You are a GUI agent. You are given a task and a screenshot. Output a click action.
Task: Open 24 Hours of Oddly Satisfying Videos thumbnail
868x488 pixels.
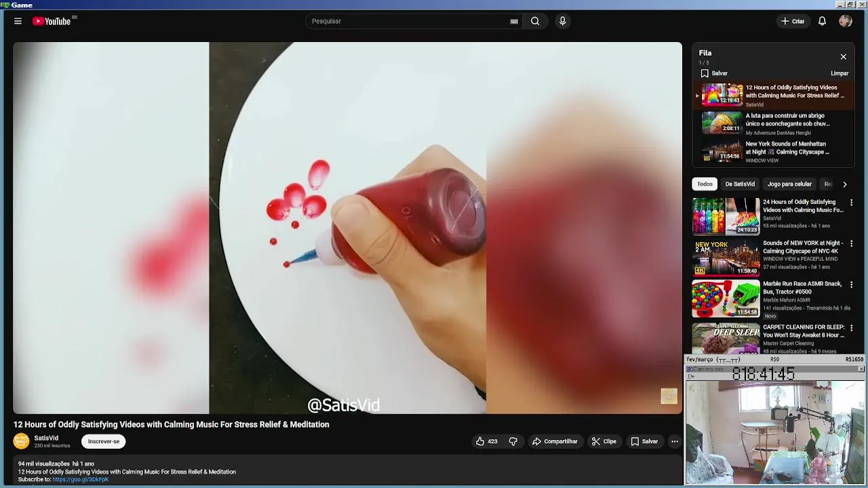tap(726, 216)
